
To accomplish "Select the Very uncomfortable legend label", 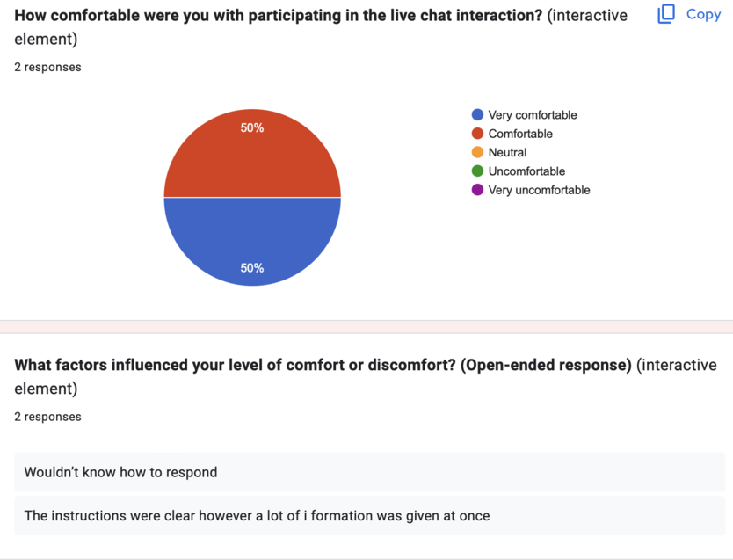I will pyautogui.click(x=539, y=190).
